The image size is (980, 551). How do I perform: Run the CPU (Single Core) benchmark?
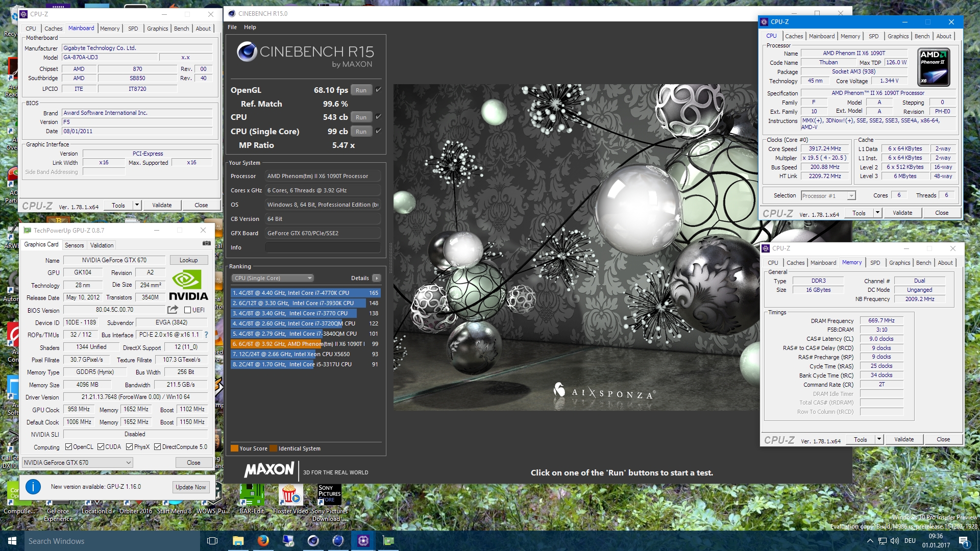point(361,131)
